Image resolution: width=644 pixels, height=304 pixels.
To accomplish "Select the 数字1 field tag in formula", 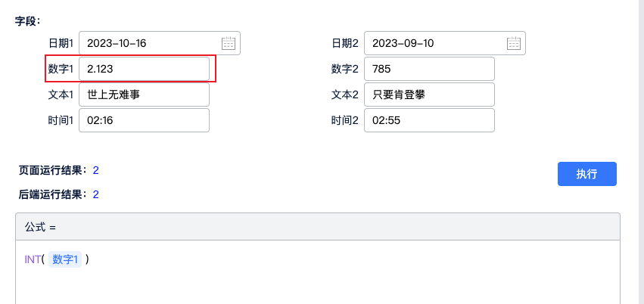I will click(65, 259).
